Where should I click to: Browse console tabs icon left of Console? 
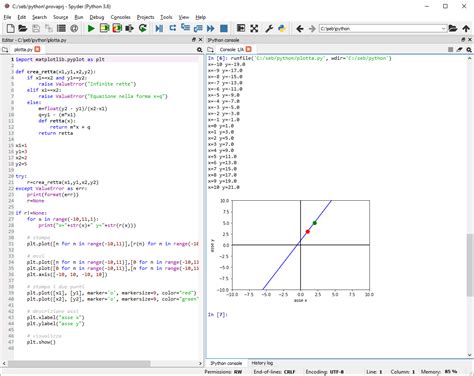[211, 50]
